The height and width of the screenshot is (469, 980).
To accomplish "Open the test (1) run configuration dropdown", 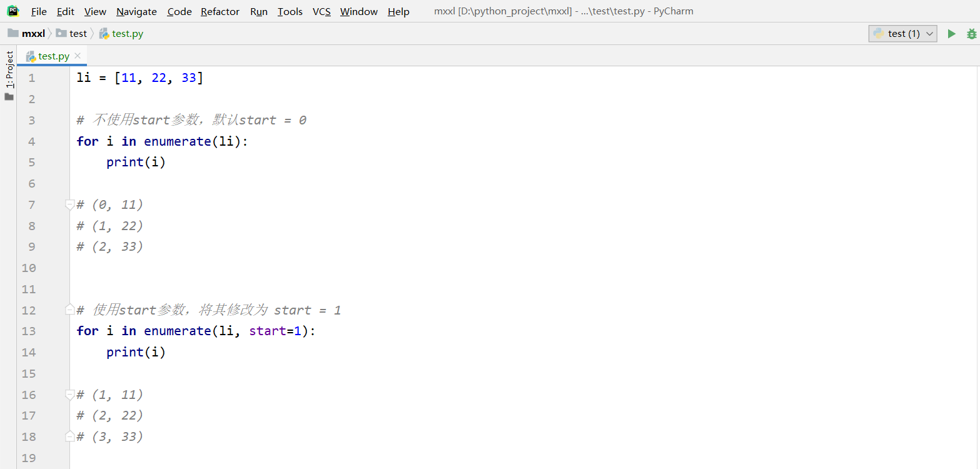I will pos(902,33).
